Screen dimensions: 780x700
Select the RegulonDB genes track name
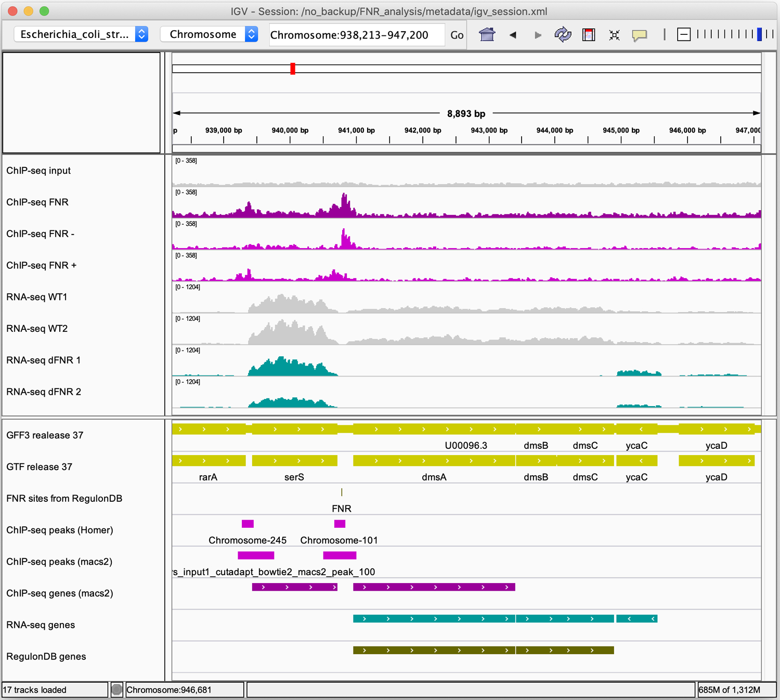click(x=46, y=657)
